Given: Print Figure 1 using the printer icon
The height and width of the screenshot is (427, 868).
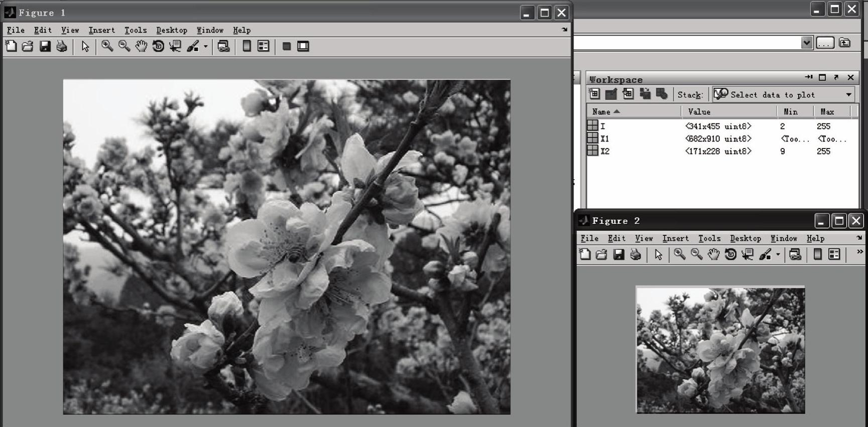Looking at the screenshot, I should (62, 47).
